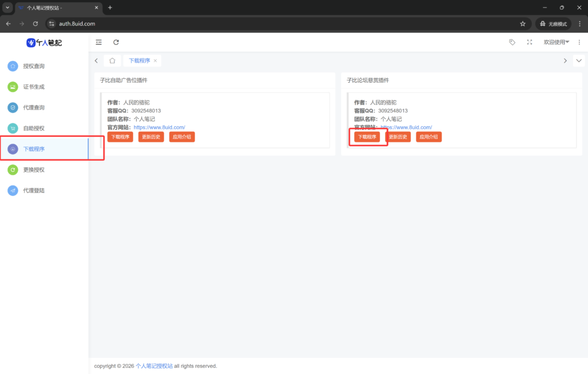This screenshot has height=374, width=588.
Task: Open the browser tab search dropdown
Action: (7, 7)
